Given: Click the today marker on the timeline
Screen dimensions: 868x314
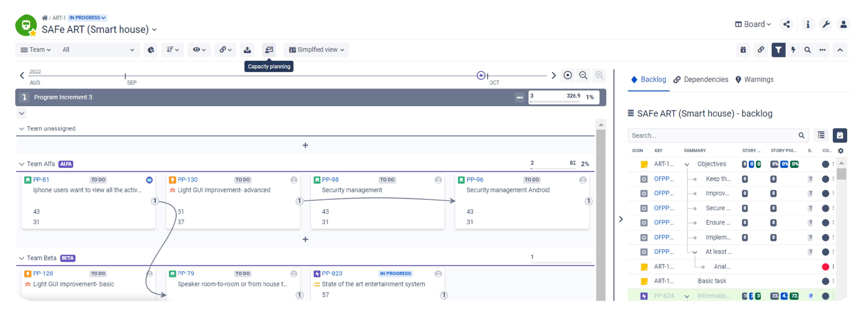Looking at the screenshot, I should [481, 76].
